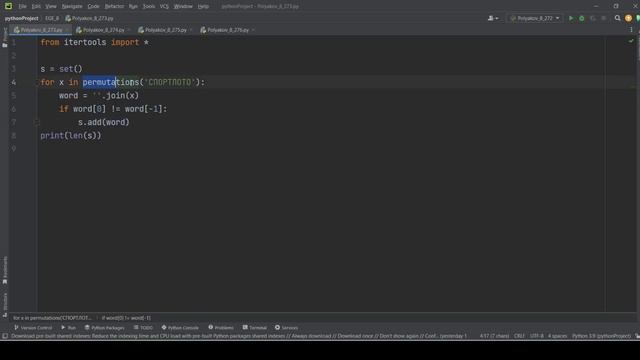Click the 4 spaces indent indicator
The height and width of the screenshot is (360, 640).
click(557, 336)
